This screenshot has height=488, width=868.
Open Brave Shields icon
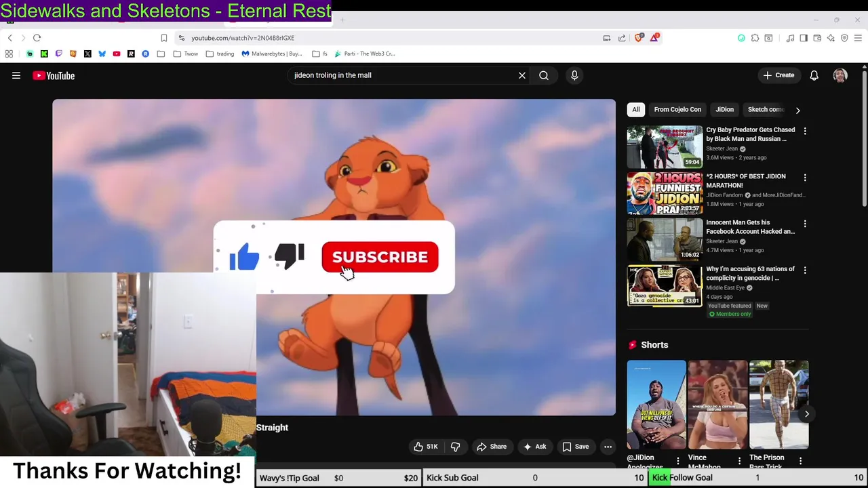(639, 38)
